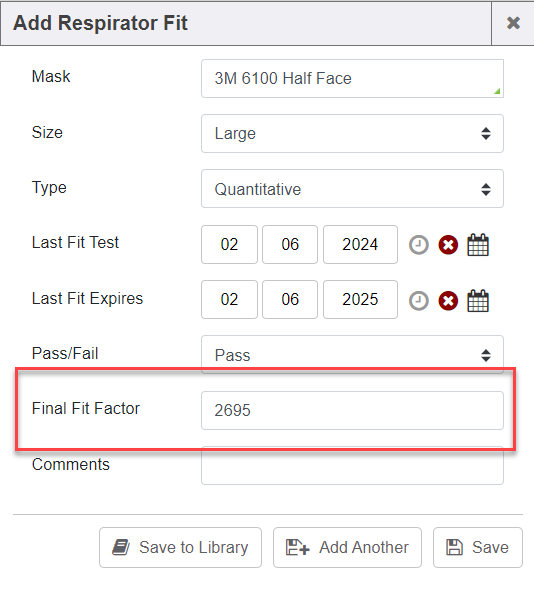Clear the Last Fit Test date with red X
Image resolution: width=534 pixels, height=591 pixels.
(448, 245)
